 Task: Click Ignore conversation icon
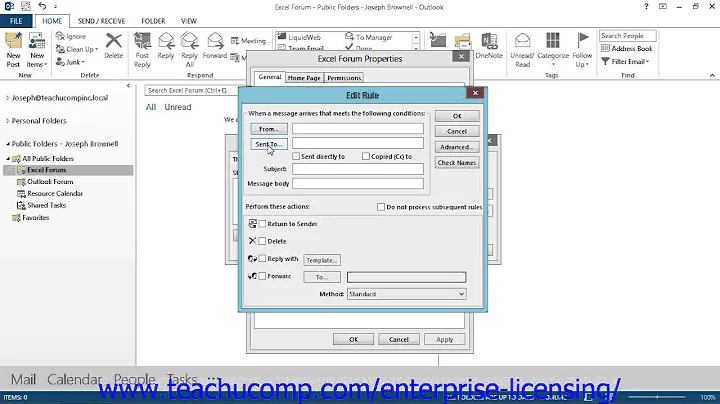[x=71, y=36]
